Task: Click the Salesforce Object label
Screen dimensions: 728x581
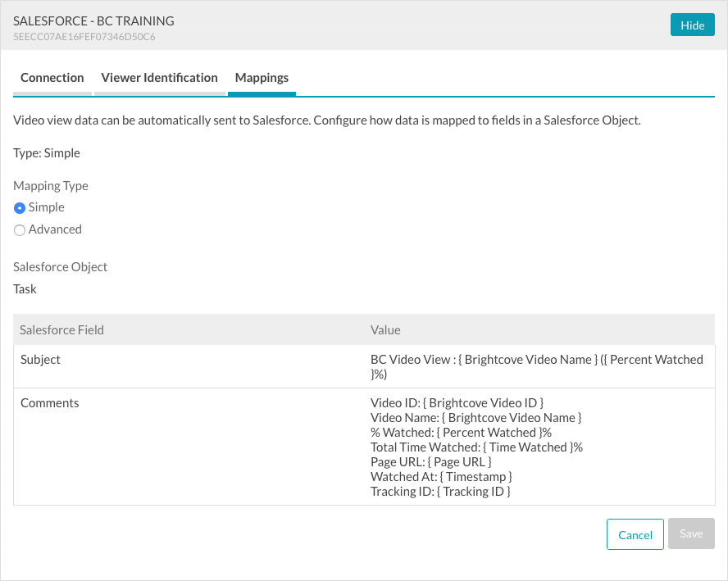Action: 61,267
